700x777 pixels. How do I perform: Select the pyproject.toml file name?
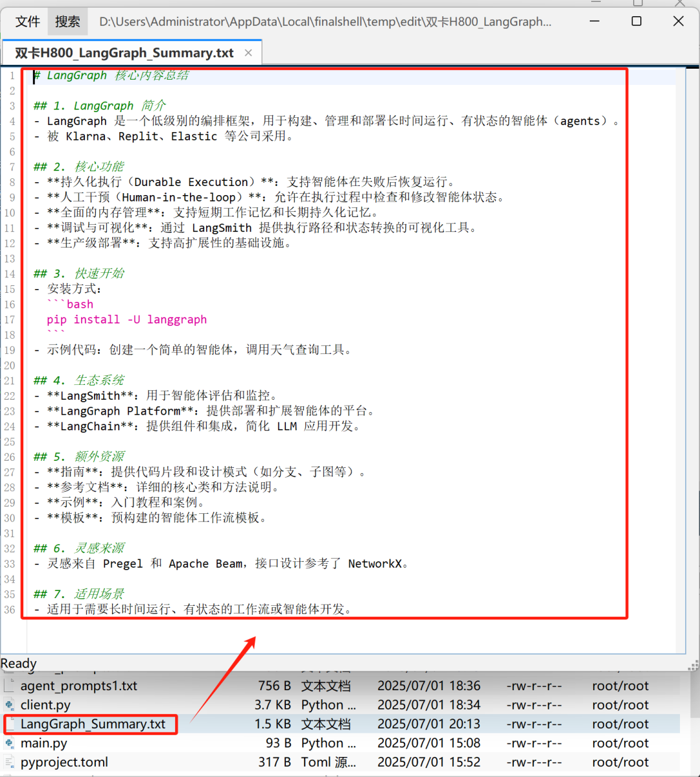tap(64, 762)
